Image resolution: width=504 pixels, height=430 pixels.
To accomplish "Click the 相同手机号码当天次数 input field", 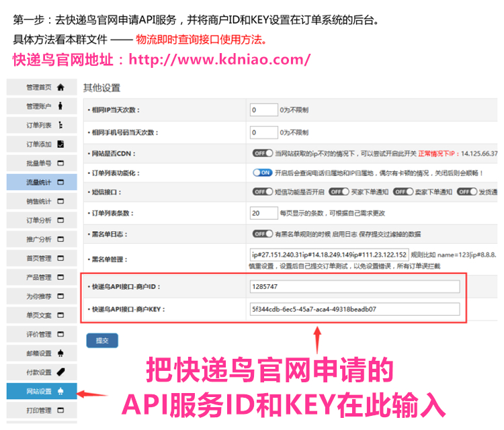I will click(264, 132).
